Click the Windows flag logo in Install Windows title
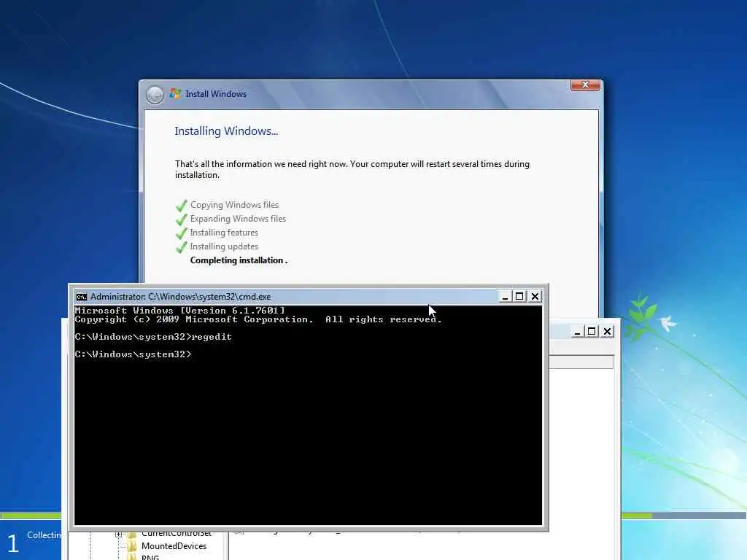 [175, 94]
